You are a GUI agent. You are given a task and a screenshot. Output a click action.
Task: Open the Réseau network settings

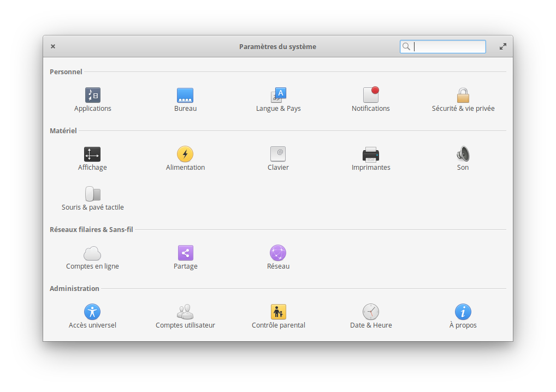click(x=278, y=258)
